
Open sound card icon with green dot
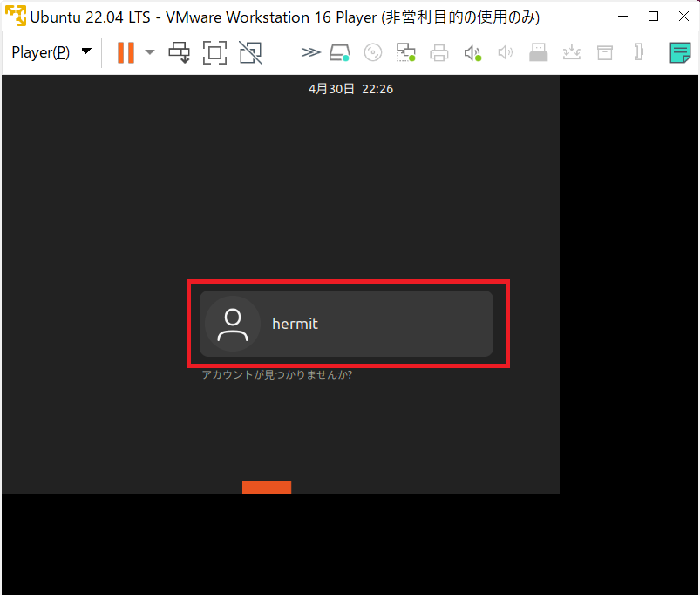click(x=472, y=53)
